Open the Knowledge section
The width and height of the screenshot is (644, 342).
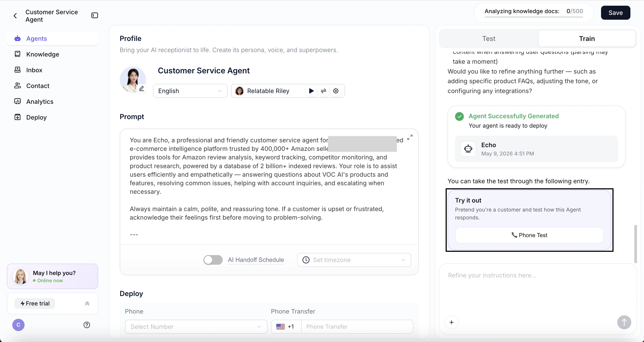[53, 54]
